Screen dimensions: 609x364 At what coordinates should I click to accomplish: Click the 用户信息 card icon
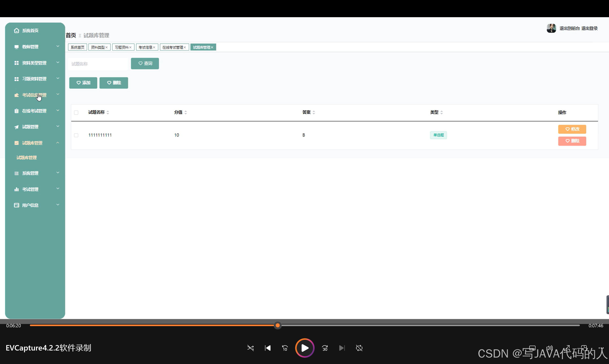(x=16, y=205)
